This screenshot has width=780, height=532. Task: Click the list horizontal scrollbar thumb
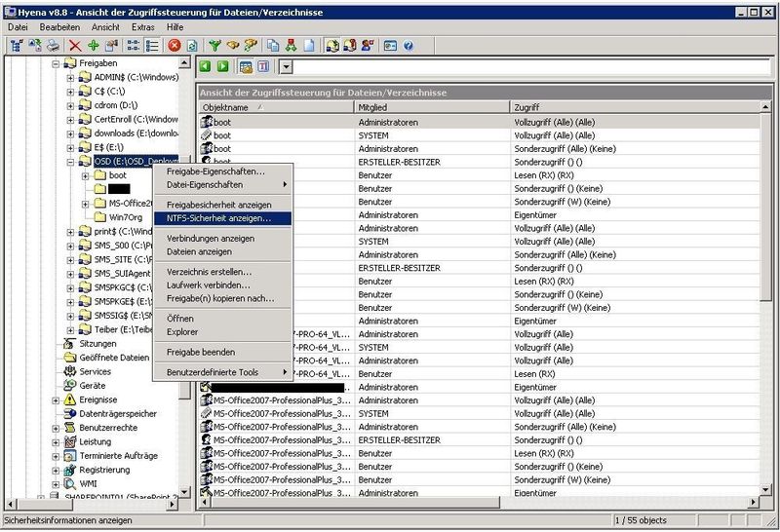pyautogui.click(x=355, y=503)
